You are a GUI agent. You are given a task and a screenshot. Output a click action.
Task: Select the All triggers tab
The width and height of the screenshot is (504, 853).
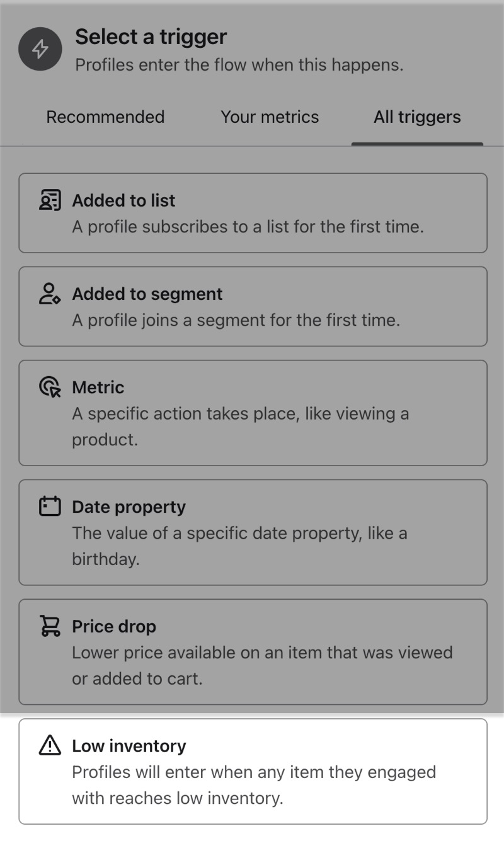(417, 117)
